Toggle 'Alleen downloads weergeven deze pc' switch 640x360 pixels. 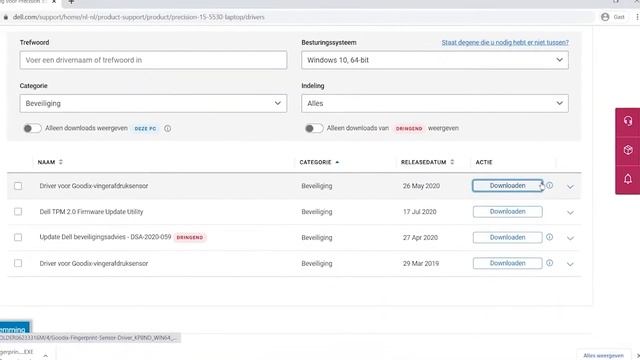pyautogui.click(x=32, y=129)
